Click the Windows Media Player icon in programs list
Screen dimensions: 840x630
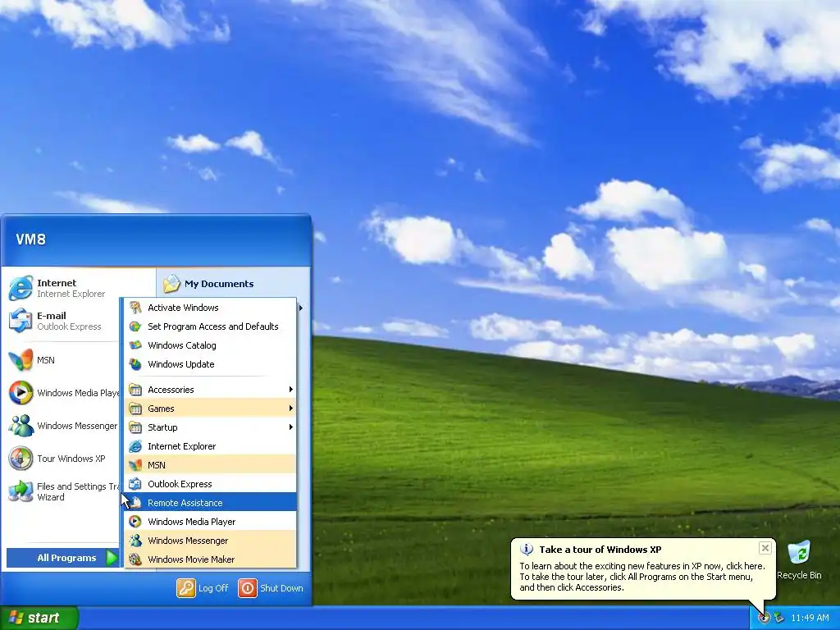click(x=135, y=522)
